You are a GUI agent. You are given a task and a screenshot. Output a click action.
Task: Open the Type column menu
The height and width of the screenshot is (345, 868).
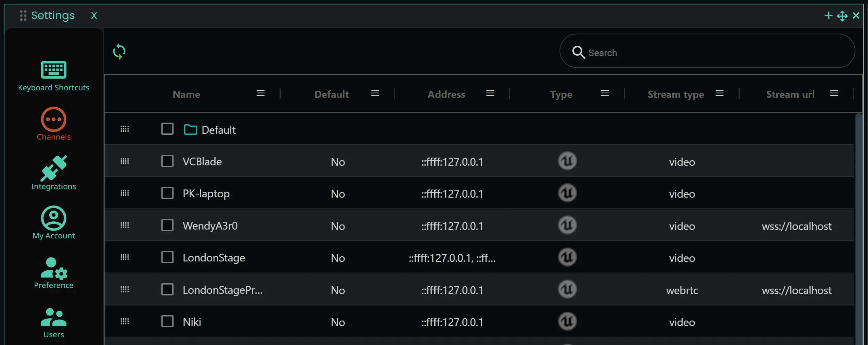pyautogui.click(x=604, y=93)
